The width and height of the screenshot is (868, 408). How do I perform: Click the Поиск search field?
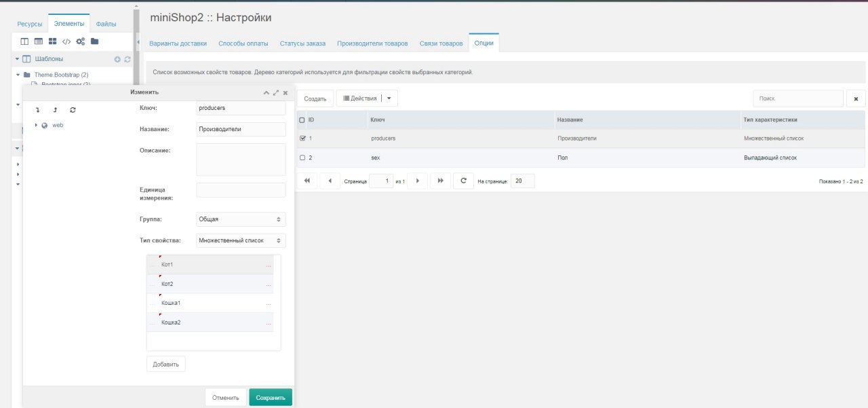798,98
